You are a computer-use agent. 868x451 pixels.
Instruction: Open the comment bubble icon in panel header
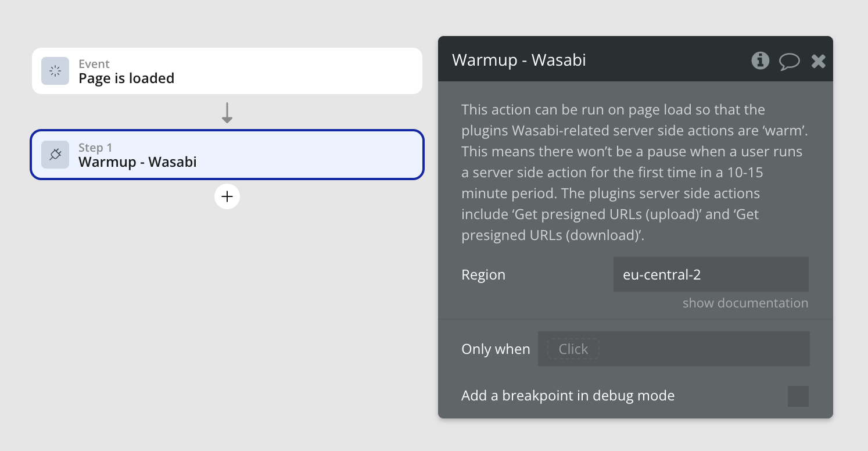click(790, 61)
